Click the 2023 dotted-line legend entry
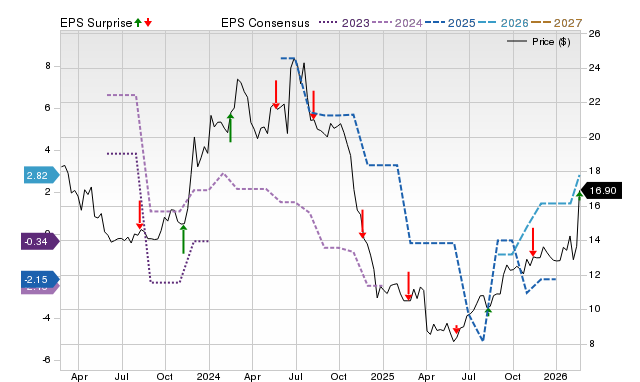This screenshot has height=382, width=640. (x=344, y=23)
